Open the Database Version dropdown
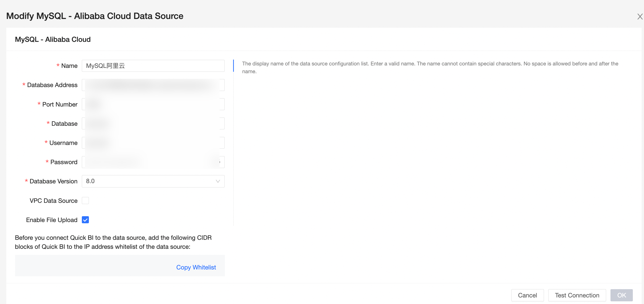Image resolution: width=644 pixels, height=304 pixels. click(153, 181)
